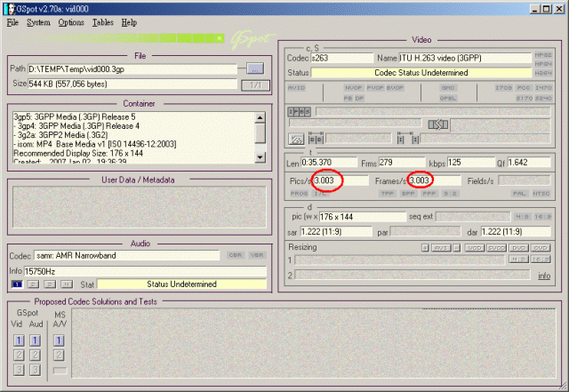Viewport: 569px width, 392px height.
Task: Click the MPG4 indicator tag
Action: click(543, 64)
